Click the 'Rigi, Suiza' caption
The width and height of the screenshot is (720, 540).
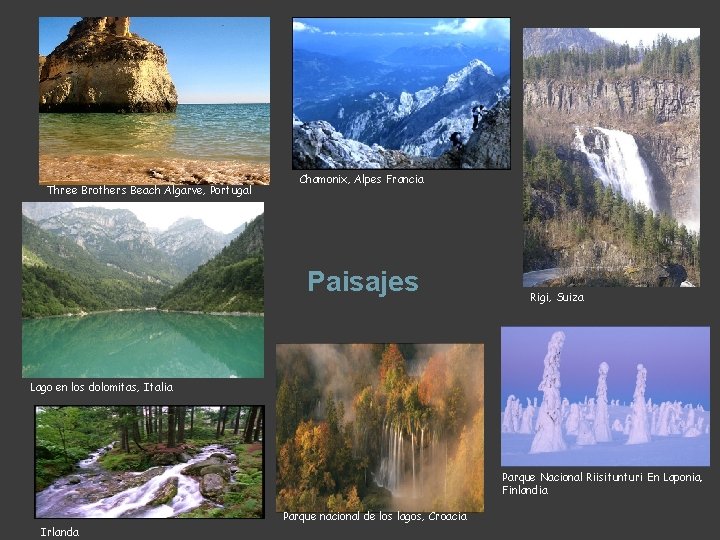click(x=557, y=297)
